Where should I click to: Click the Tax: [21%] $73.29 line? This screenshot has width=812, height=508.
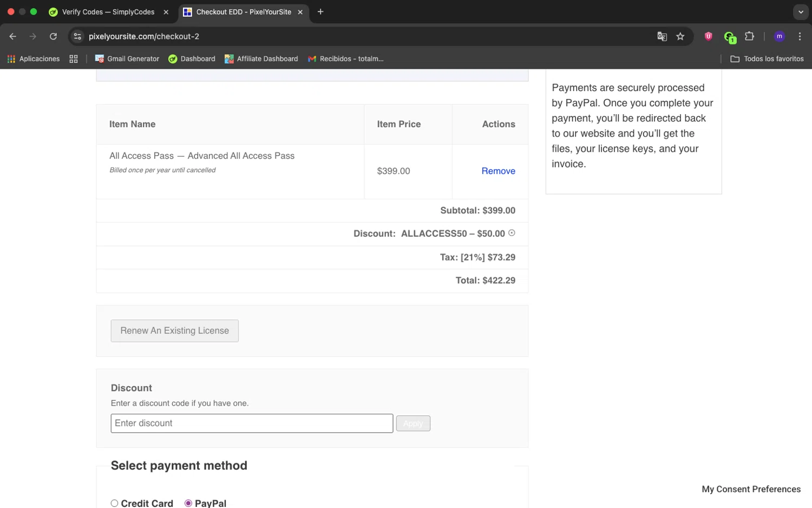(x=477, y=257)
